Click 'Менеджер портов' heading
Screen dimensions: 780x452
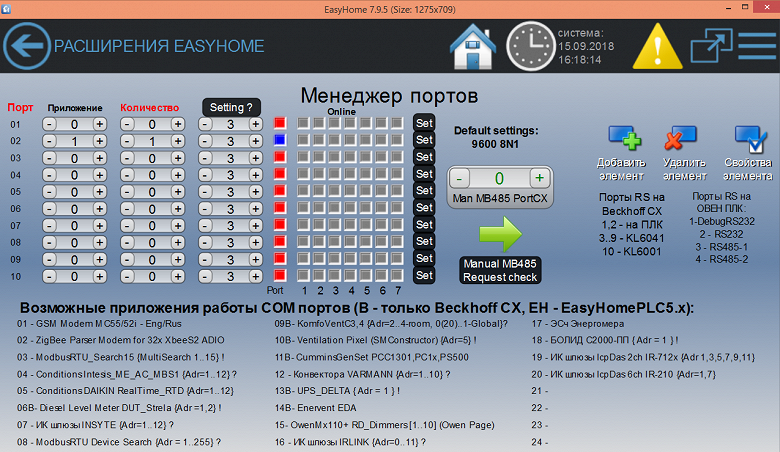(389, 95)
